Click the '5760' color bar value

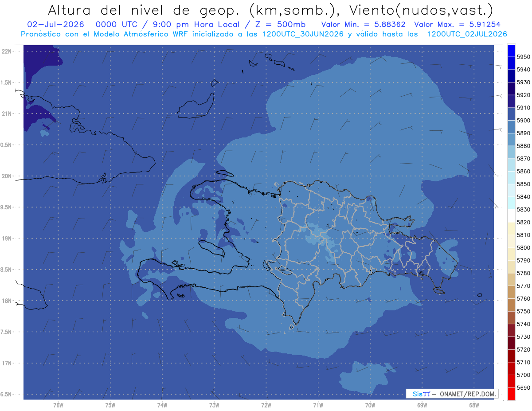523,298
